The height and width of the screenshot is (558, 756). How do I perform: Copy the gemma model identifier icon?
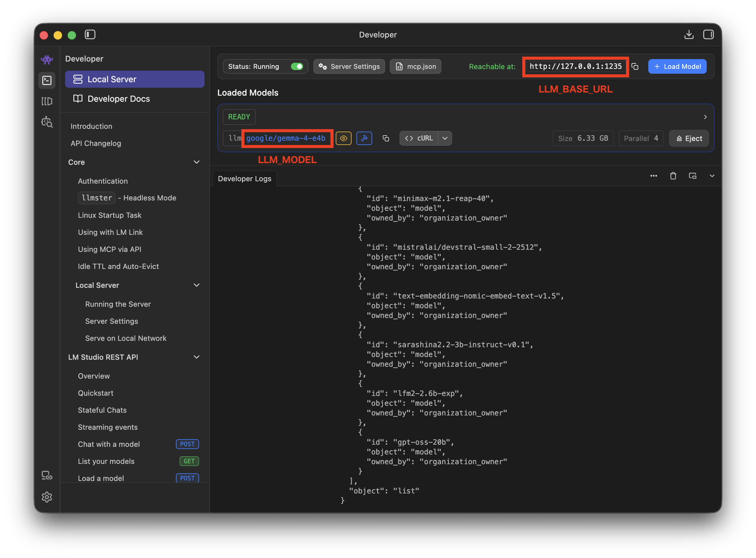[386, 138]
